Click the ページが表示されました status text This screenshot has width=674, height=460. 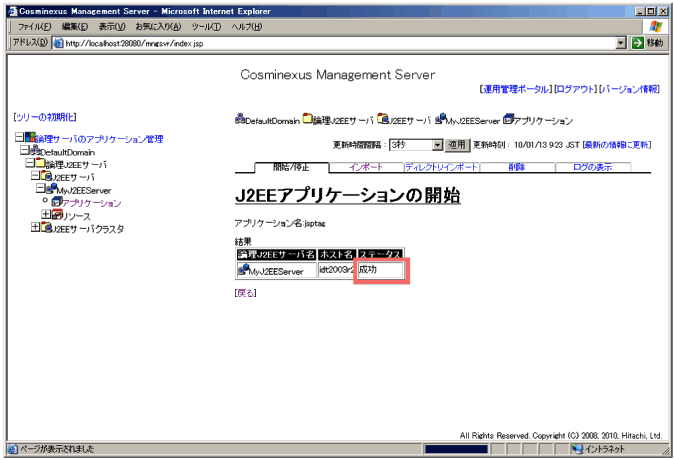[57, 449]
